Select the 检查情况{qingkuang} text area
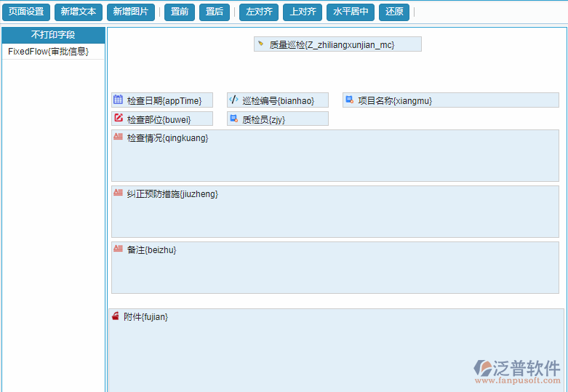568x392 pixels. click(x=335, y=156)
